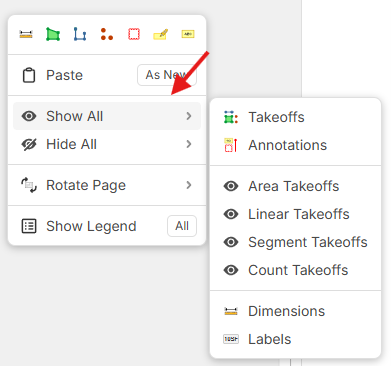This screenshot has width=391, height=367.
Task: Select the Dimension ruler tool icon
Action: tap(26, 34)
